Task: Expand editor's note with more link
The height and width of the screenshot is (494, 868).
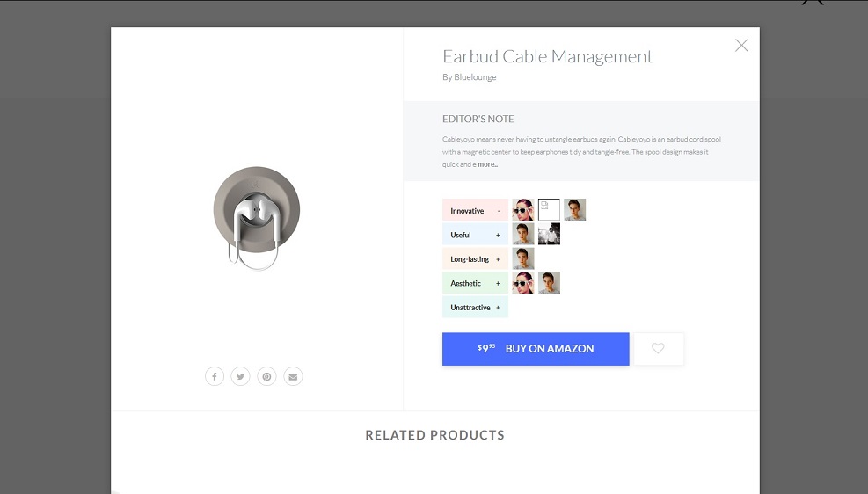Action: [x=488, y=164]
